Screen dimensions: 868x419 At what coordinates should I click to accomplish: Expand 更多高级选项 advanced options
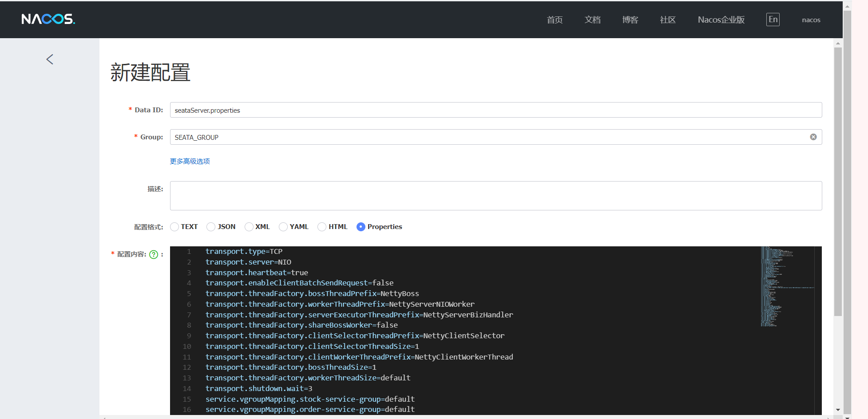pos(190,161)
